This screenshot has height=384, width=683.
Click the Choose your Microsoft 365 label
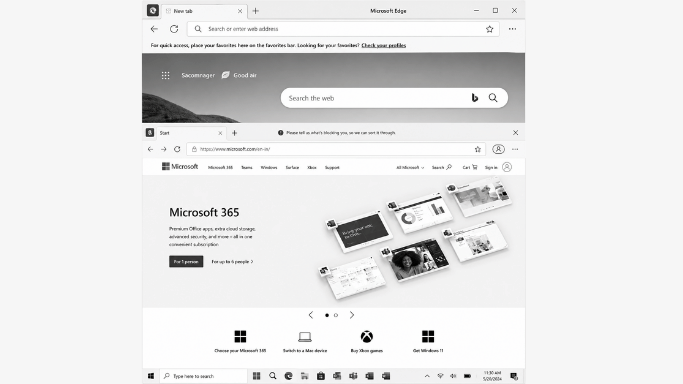[240, 350]
